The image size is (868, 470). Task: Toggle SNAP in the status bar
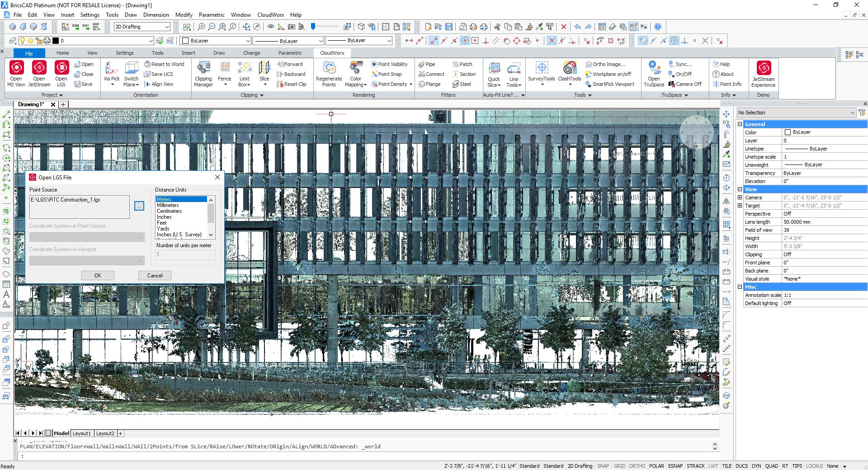click(603, 466)
